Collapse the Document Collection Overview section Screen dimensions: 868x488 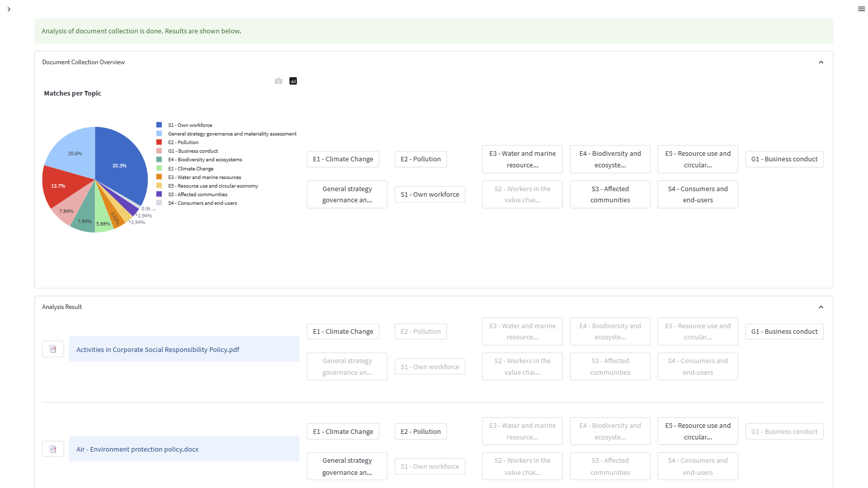(x=820, y=62)
